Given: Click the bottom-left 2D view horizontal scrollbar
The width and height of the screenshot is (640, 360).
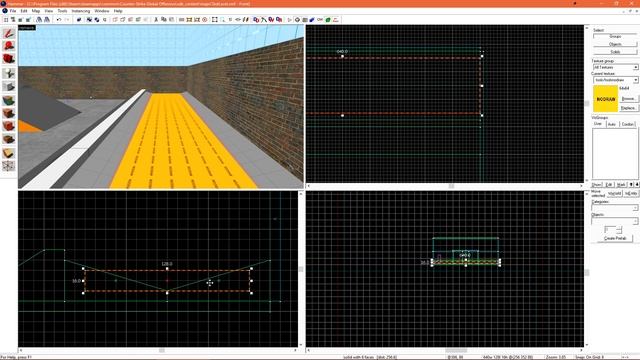Looking at the screenshot, I should [x=158, y=350].
